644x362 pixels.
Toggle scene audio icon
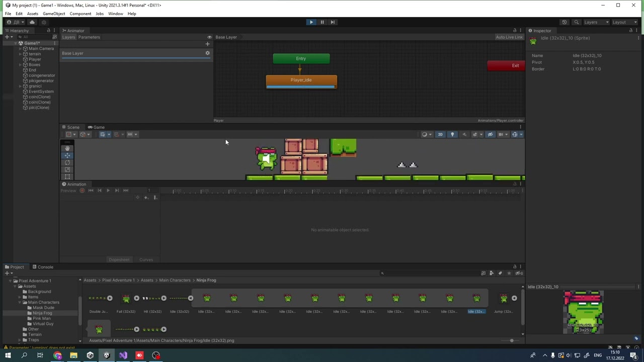(x=464, y=134)
